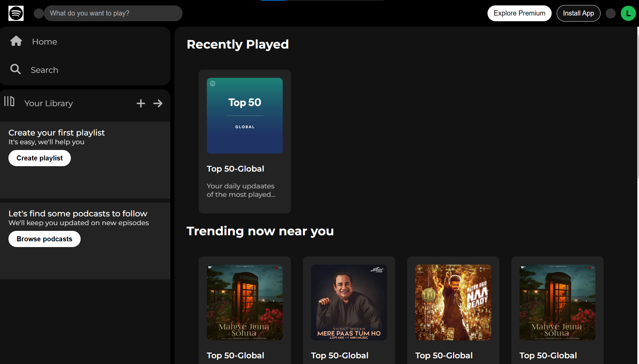Click the Install App button
Viewport: 639px width, 364px height.
pyautogui.click(x=578, y=13)
